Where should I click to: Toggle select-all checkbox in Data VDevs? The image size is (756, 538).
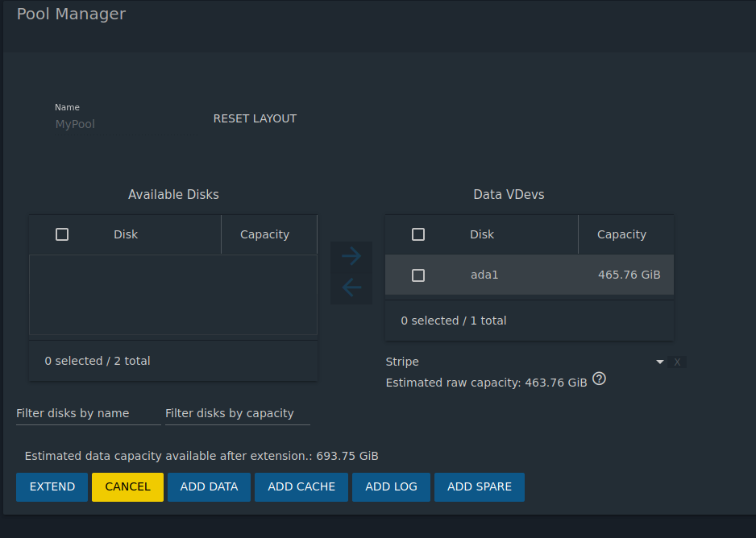pyautogui.click(x=418, y=234)
